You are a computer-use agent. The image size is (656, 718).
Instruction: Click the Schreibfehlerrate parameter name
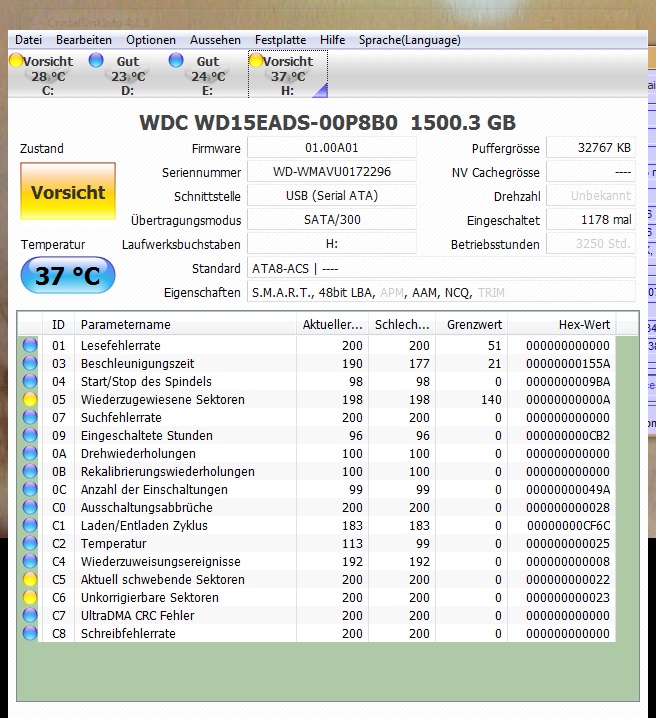click(x=128, y=633)
